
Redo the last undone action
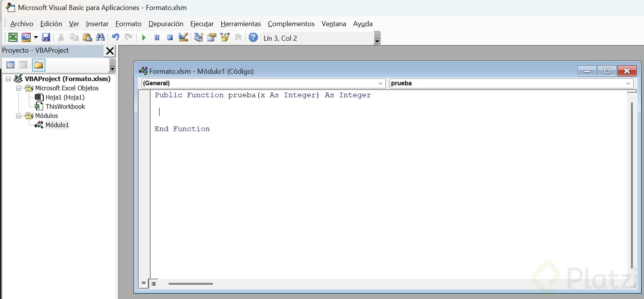tap(129, 37)
